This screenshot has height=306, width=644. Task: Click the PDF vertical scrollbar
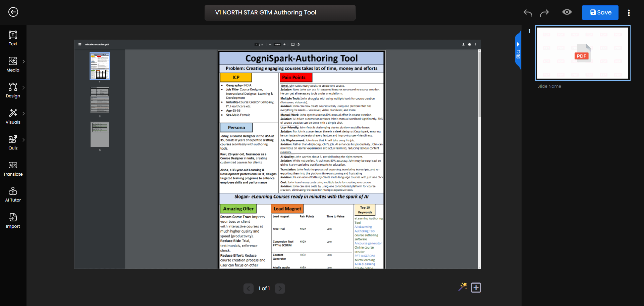click(x=479, y=84)
